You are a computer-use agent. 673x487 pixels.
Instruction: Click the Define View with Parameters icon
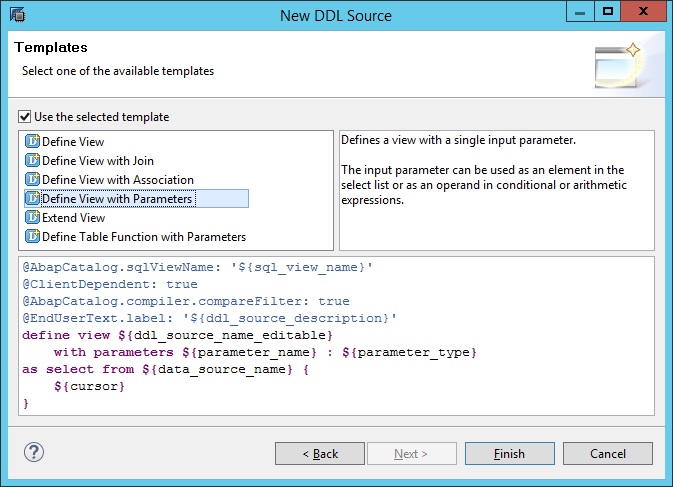tap(32, 198)
